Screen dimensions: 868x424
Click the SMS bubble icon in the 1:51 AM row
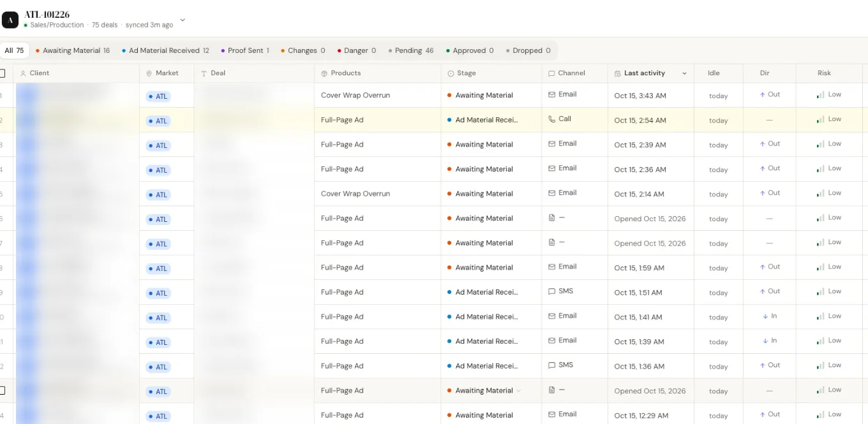[x=551, y=291]
